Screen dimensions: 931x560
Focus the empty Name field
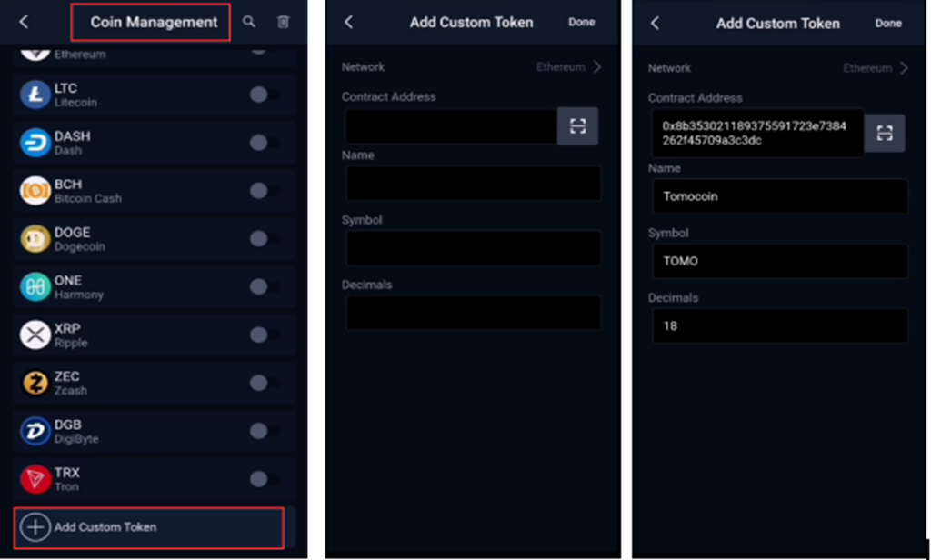(473, 184)
